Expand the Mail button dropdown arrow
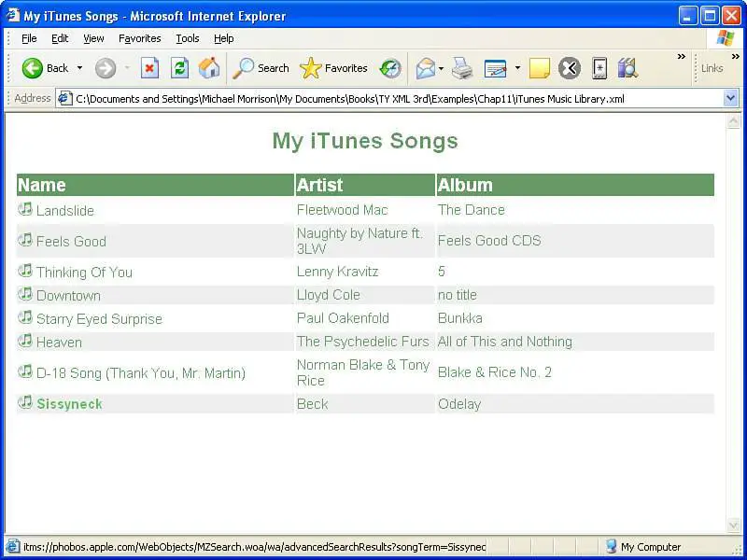Viewport: 747px width, 560px height. [441, 68]
